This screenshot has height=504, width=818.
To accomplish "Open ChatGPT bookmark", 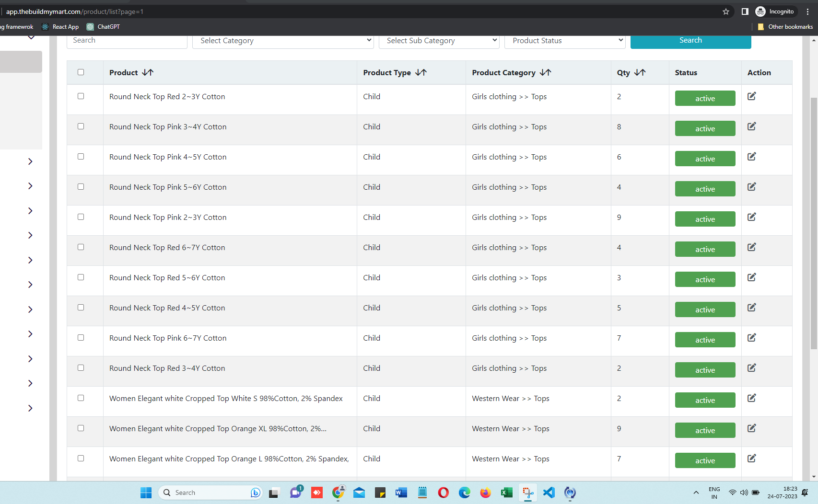I will (x=103, y=27).
